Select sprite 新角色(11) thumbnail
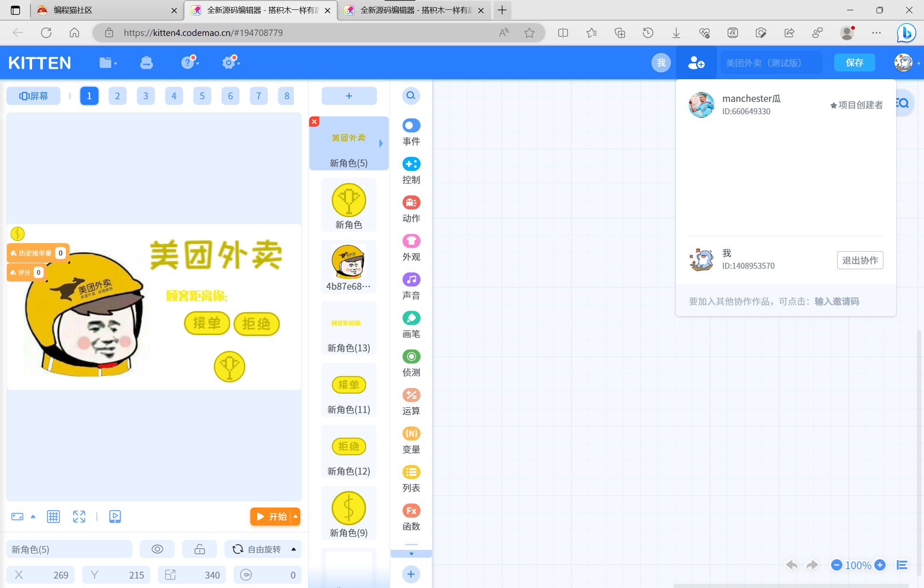The width and height of the screenshot is (924, 588). click(x=349, y=390)
